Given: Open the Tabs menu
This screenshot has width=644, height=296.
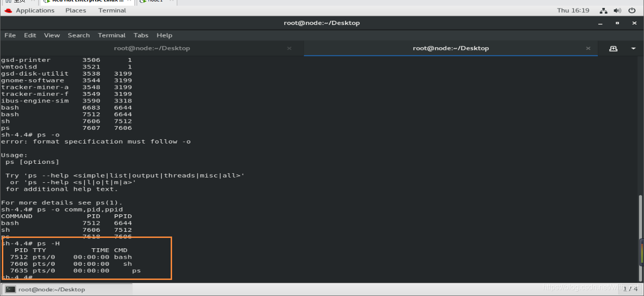Looking at the screenshot, I should coord(141,35).
